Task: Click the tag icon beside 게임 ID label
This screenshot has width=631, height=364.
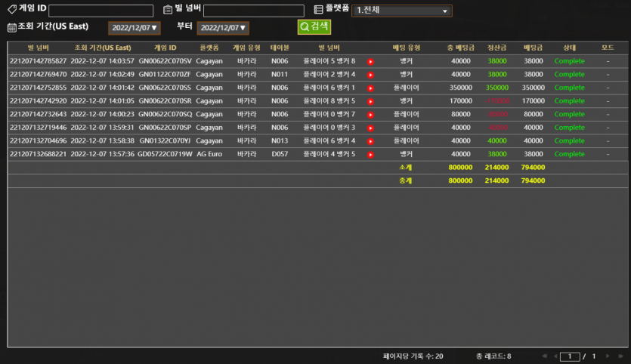Action: [x=12, y=9]
